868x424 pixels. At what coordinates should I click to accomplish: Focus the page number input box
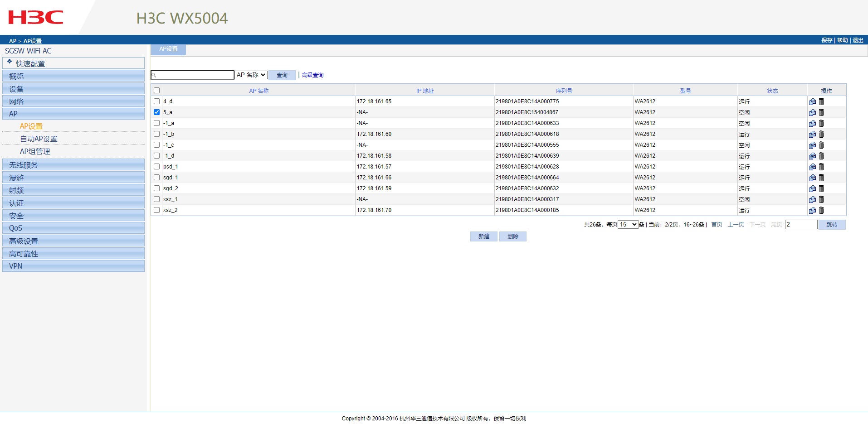pyautogui.click(x=801, y=225)
